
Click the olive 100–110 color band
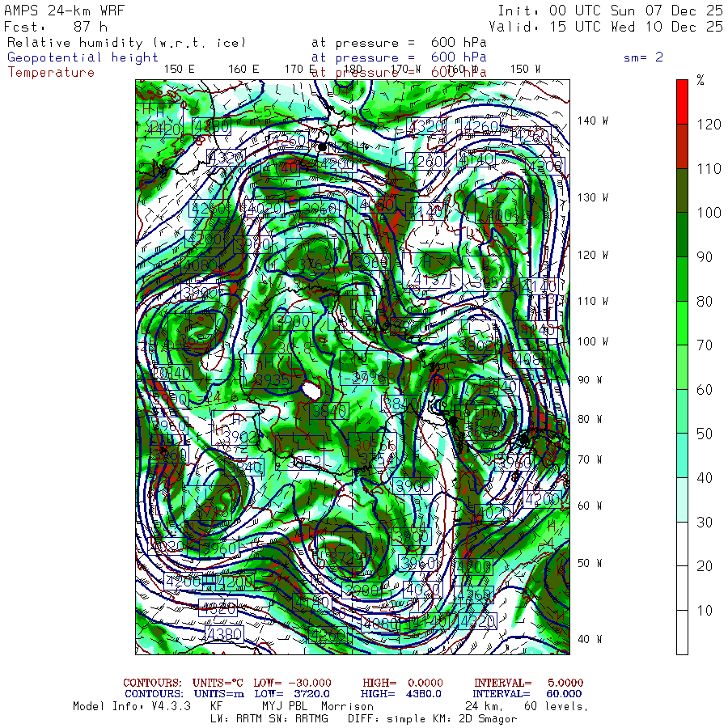tap(682, 190)
